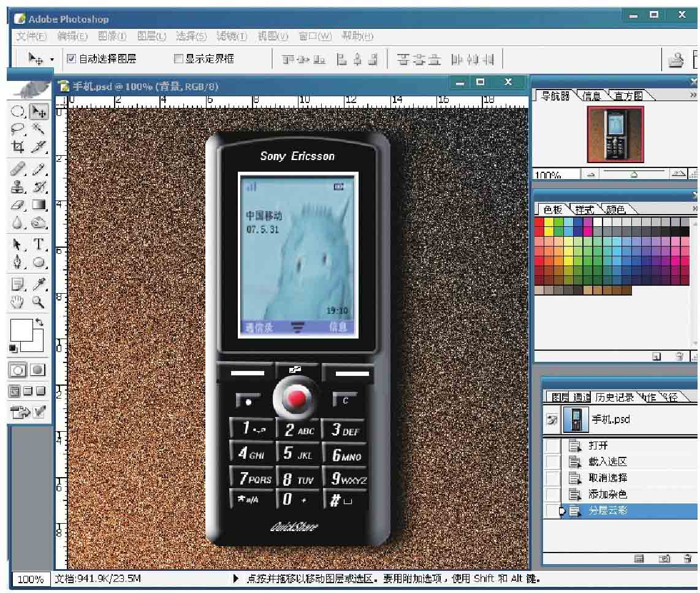Select the Gradient tool

click(x=39, y=205)
